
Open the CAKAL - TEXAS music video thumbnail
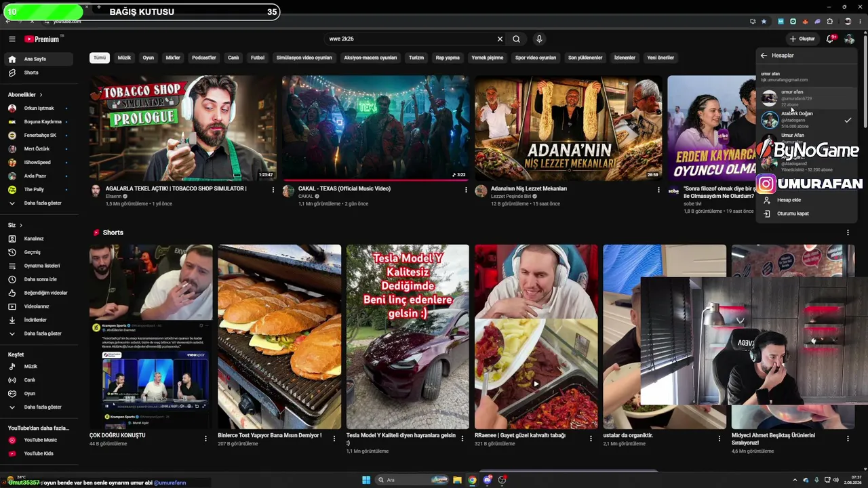click(x=375, y=128)
